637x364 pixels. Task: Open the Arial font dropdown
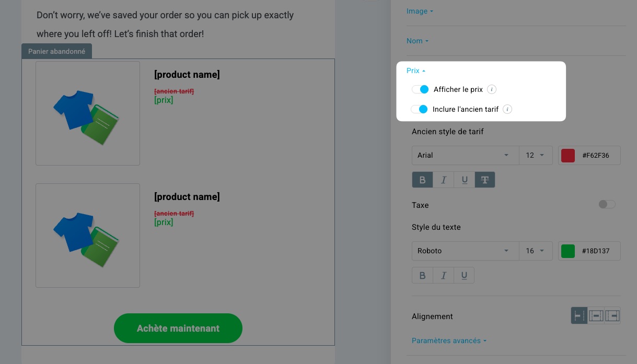pos(465,155)
